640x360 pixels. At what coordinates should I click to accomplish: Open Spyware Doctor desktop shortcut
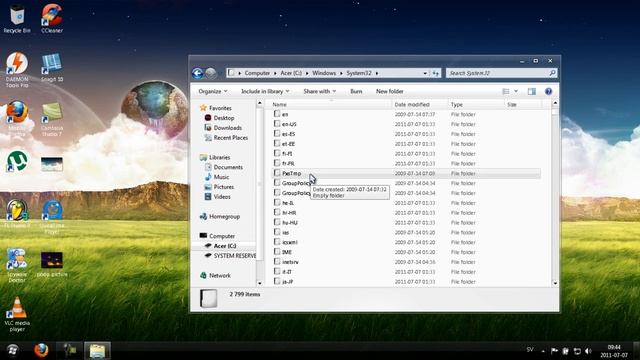[17, 265]
